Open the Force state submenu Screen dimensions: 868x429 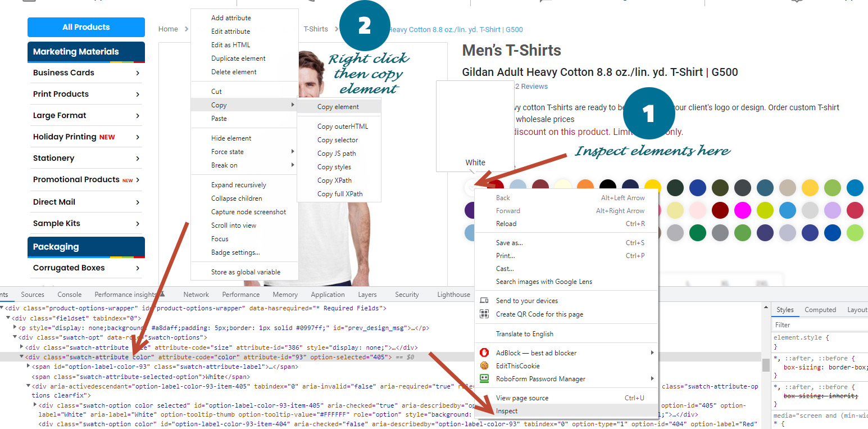(244, 152)
